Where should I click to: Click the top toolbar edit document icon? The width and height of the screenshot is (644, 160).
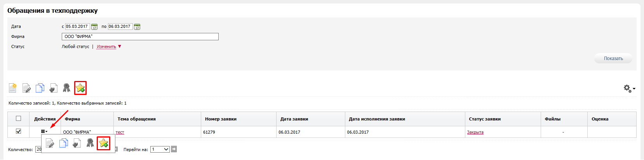26,88
